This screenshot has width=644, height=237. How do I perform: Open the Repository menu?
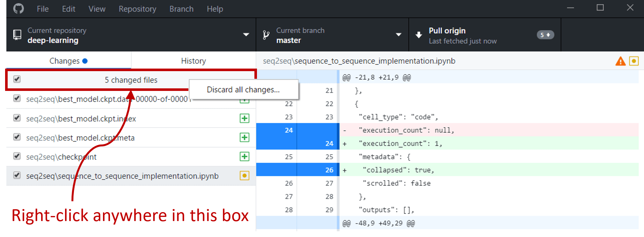137,9
